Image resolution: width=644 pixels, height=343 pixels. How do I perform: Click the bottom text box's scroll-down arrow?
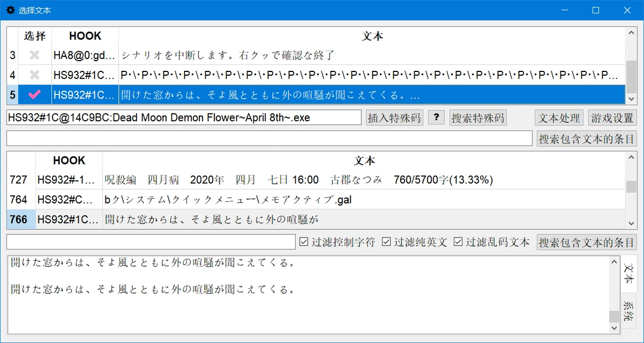tap(614, 328)
